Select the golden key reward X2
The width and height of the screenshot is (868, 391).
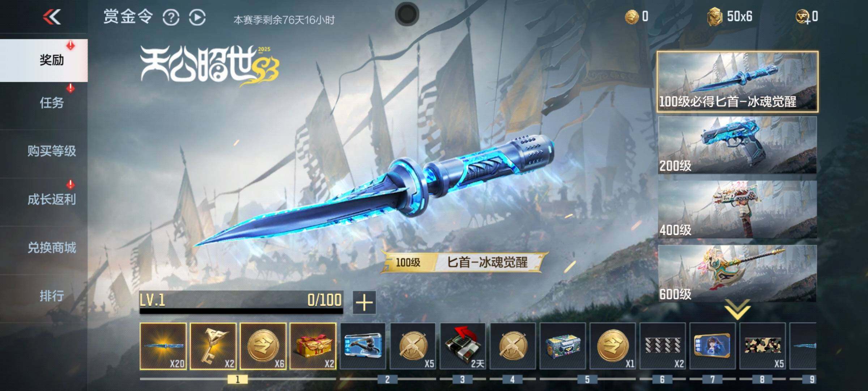(213, 346)
